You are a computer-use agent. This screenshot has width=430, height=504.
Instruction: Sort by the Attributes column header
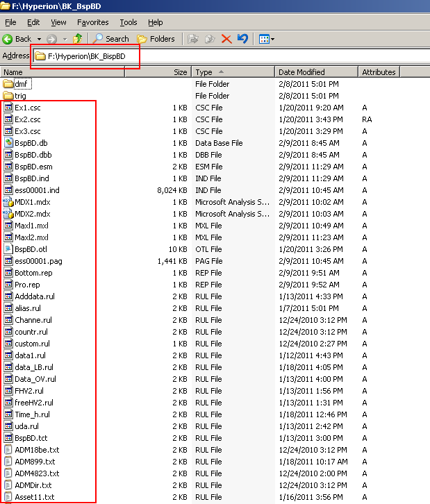379,72
